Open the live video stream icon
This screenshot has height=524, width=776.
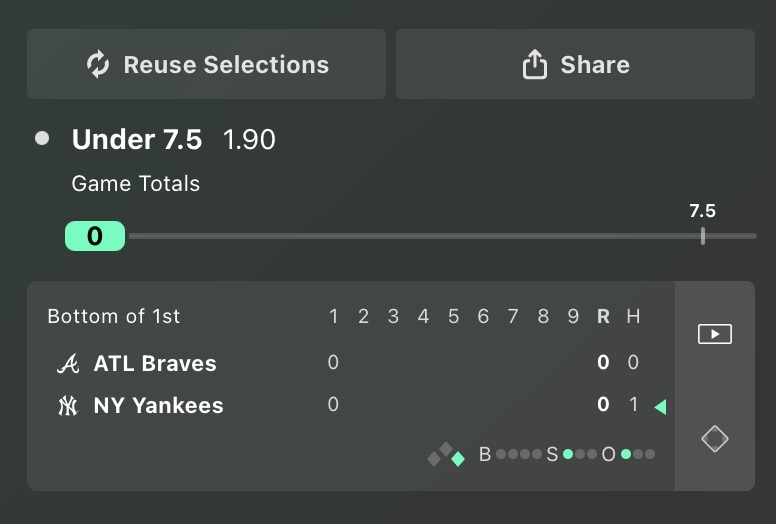tap(715, 334)
